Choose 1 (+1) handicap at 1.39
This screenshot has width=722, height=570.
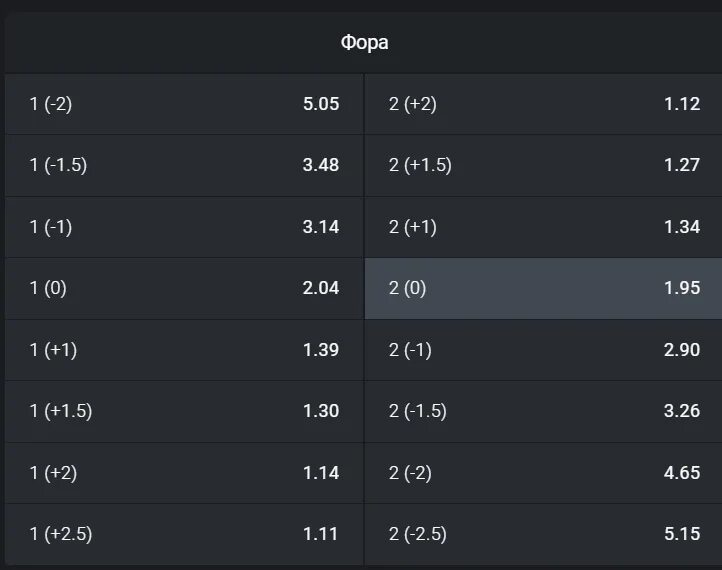(184, 350)
